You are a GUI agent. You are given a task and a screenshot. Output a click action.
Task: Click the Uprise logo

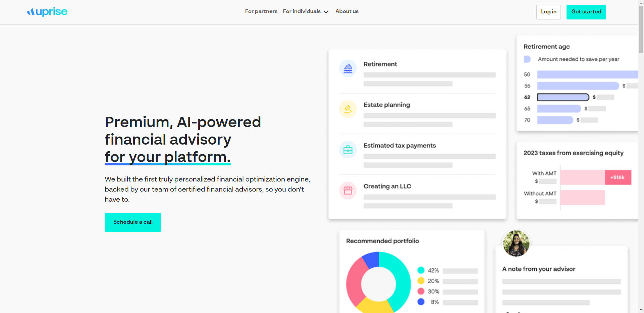point(47,12)
